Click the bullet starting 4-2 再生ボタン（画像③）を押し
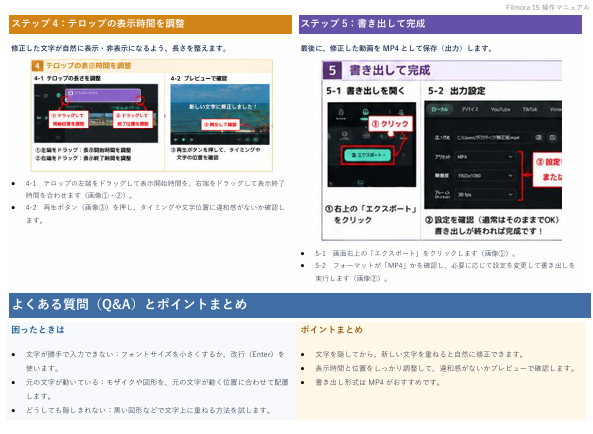593x434 pixels. pyautogui.click(x=155, y=214)
